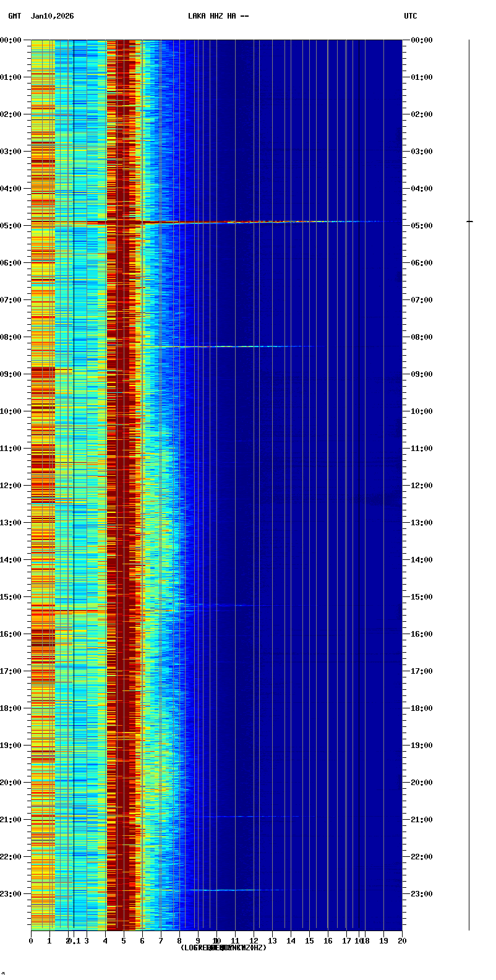Click the GMT label in the header
The height and width of the screenshot is (980, 496).
click(14, 16)
